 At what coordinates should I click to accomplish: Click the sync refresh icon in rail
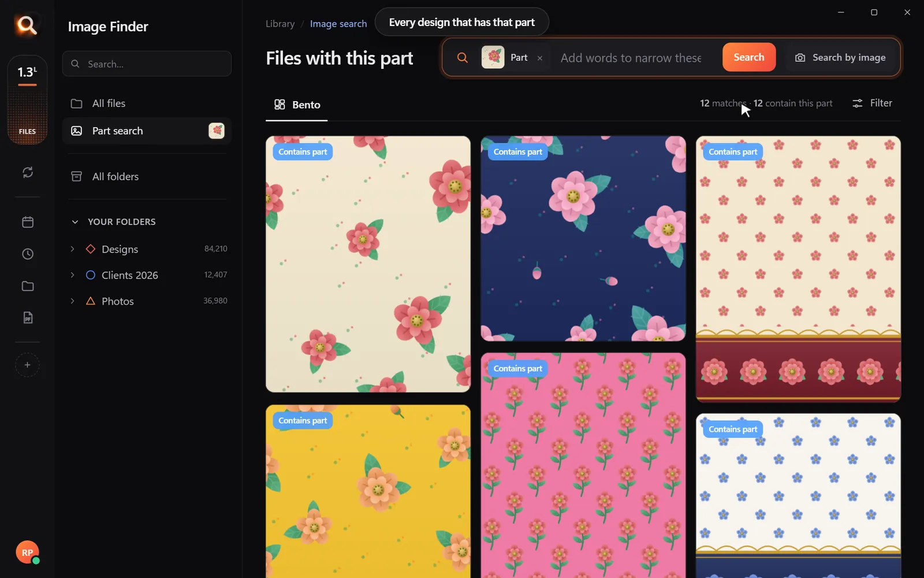click(x=28, y=172)
